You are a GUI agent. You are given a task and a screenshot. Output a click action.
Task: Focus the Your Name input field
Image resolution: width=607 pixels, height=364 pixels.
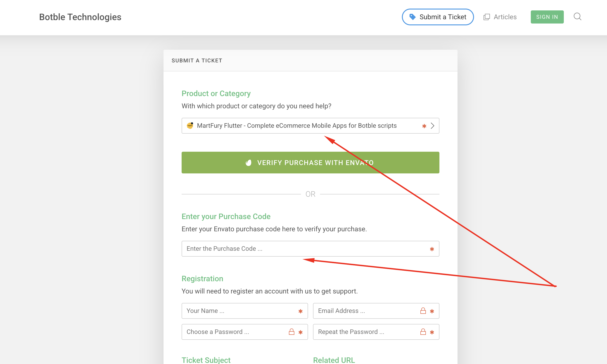245,311
